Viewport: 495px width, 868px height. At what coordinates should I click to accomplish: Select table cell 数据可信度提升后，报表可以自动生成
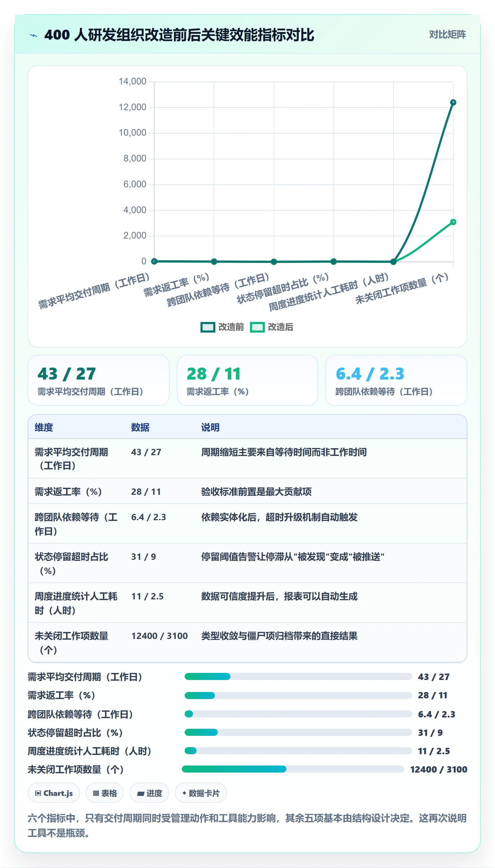coord(279,596)
